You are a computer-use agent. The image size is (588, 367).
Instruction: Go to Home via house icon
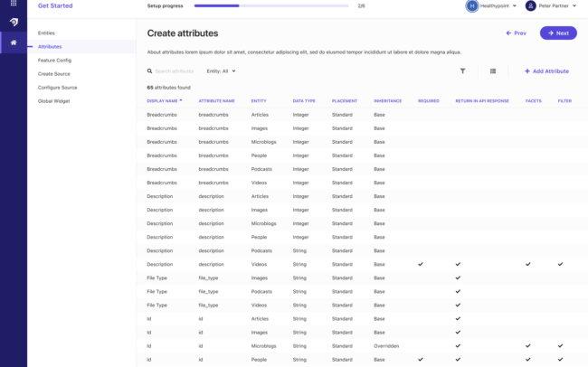click(13, 42)
